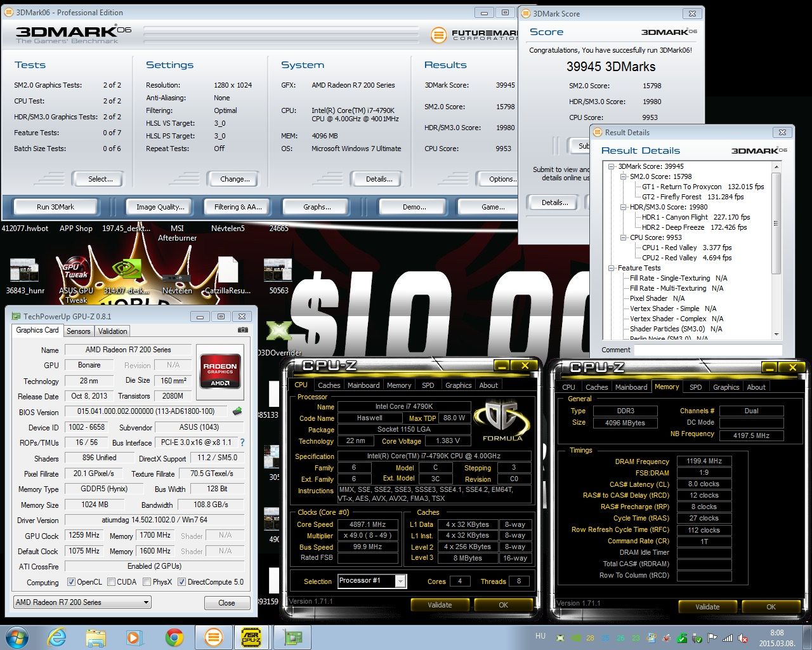Switch to the Sensors tab in GPU-Z
This screenshot has width=812, height=650.
(x=78, y=331)
